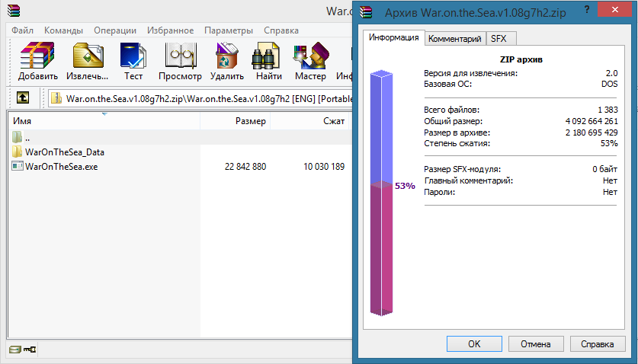Switch to the Комментарий tab
The height and width of the screenshot is (364, 638).
point(455,39)
